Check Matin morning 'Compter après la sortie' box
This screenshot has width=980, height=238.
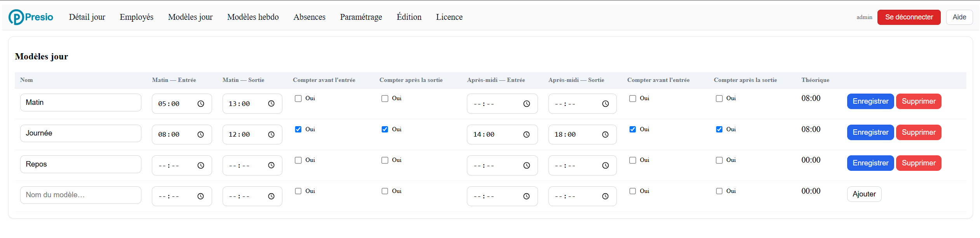click(385, 99)
